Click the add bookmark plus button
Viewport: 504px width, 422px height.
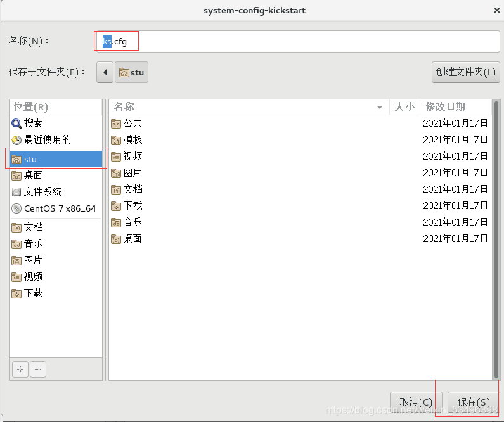coord(20,369)
